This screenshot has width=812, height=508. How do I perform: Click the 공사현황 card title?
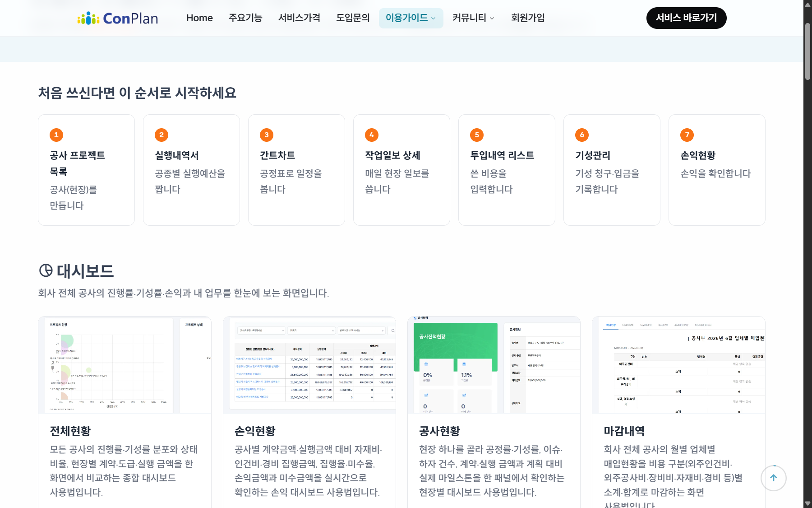[x=439, y=431]
